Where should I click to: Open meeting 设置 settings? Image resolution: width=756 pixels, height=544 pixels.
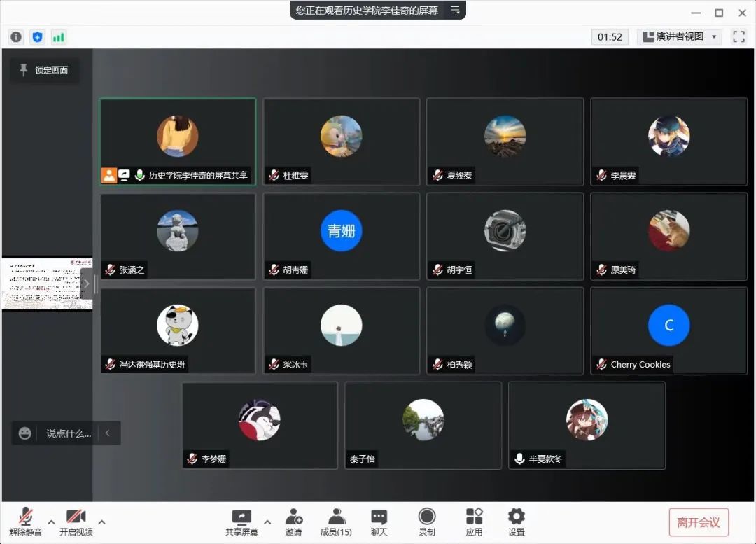(517, 522)
